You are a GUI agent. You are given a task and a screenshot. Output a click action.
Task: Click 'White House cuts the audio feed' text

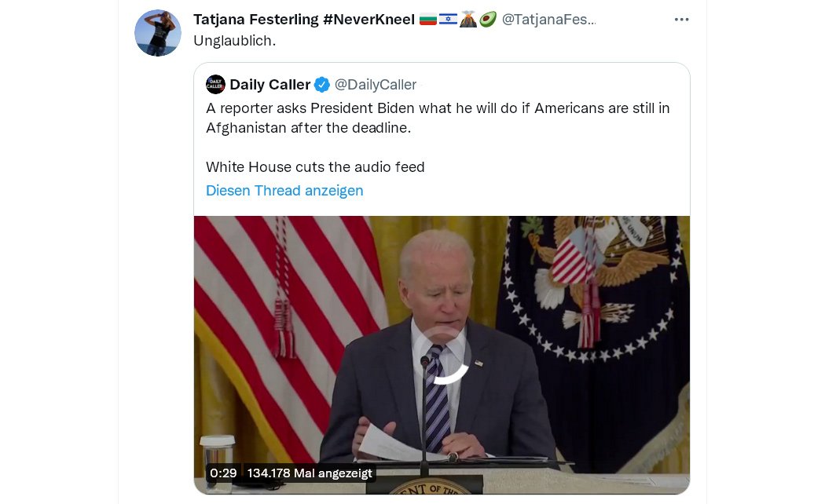point(315,167)
